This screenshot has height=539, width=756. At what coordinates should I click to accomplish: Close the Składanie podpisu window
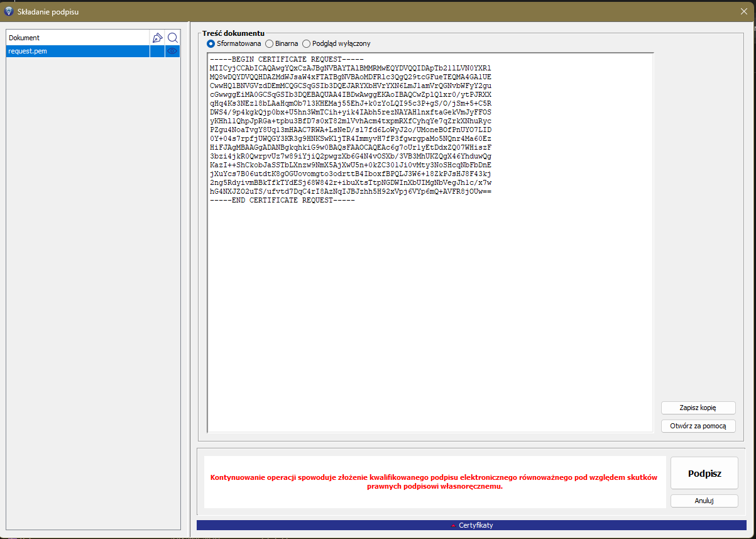744,11
